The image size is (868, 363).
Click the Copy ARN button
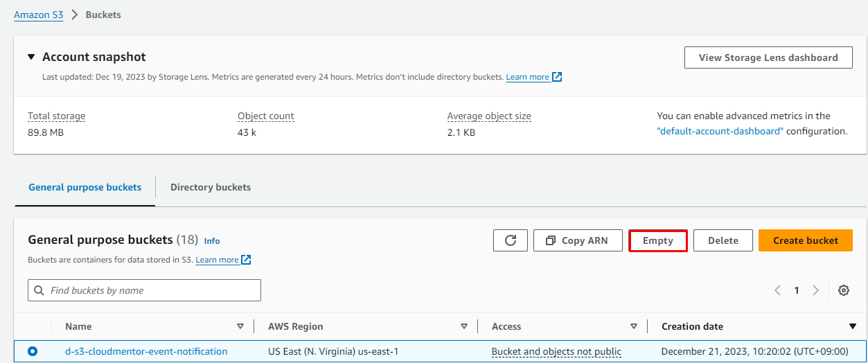[x=577, y=240]
